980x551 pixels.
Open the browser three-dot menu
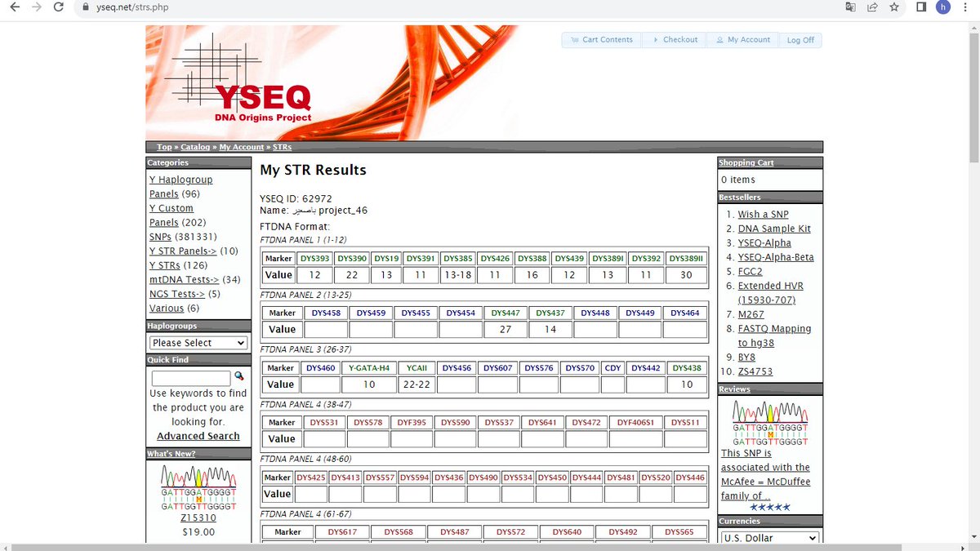click(966, 7)
